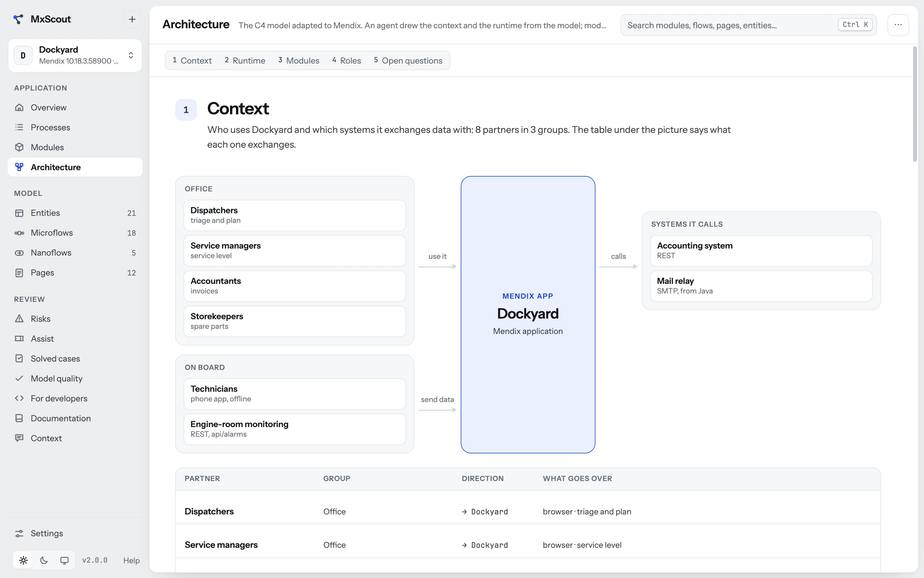Open the Context sidebar item under Review
924x578 pixels.
75,438
